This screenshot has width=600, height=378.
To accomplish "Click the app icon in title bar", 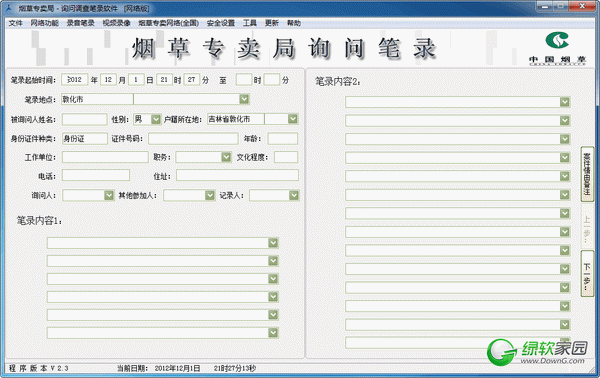I will [8, 8].
